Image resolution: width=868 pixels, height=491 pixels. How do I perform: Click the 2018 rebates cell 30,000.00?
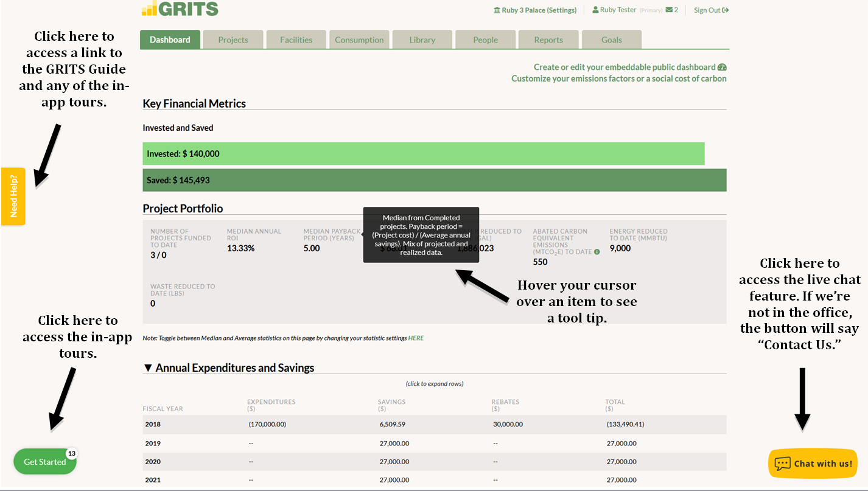tap(508, 425)
